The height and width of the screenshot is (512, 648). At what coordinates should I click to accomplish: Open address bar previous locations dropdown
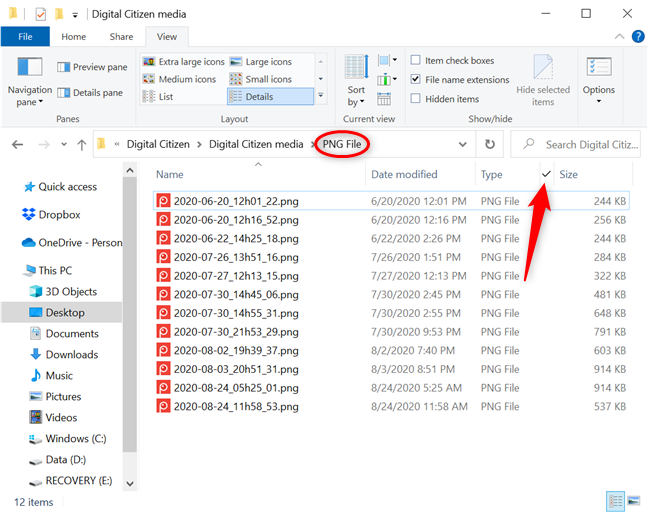coord(462,144)
